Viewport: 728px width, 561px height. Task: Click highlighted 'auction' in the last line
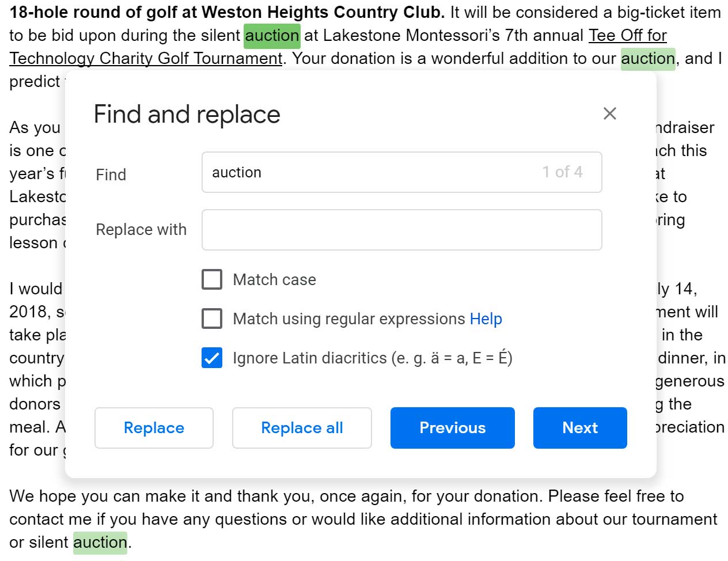(100, 543)
